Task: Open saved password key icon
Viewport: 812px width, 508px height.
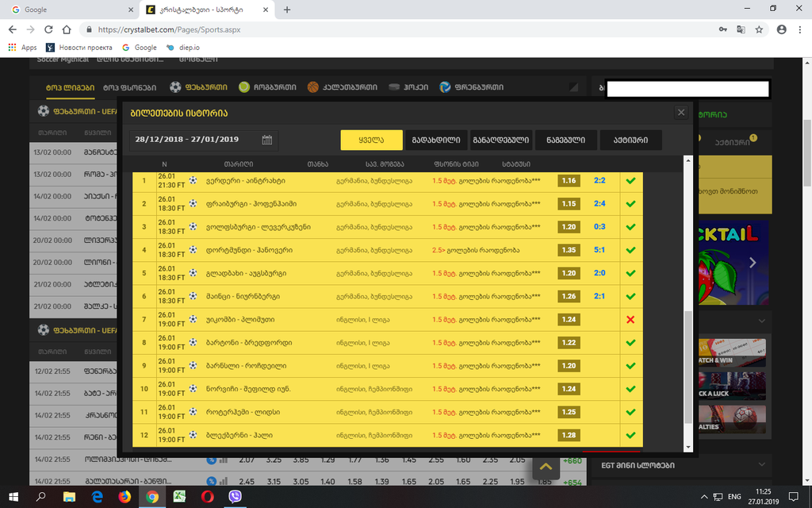Action: click(723, 29)
